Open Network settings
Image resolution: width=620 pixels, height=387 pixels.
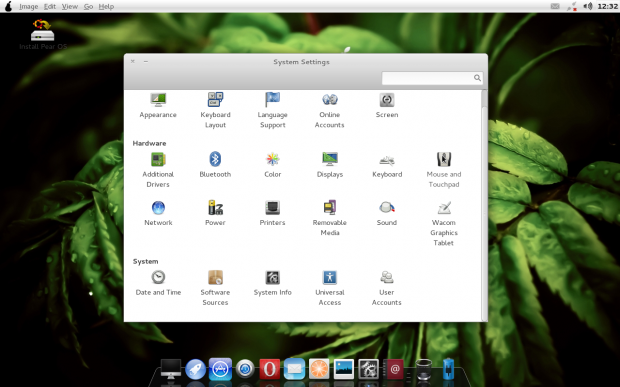coord(158,213)
